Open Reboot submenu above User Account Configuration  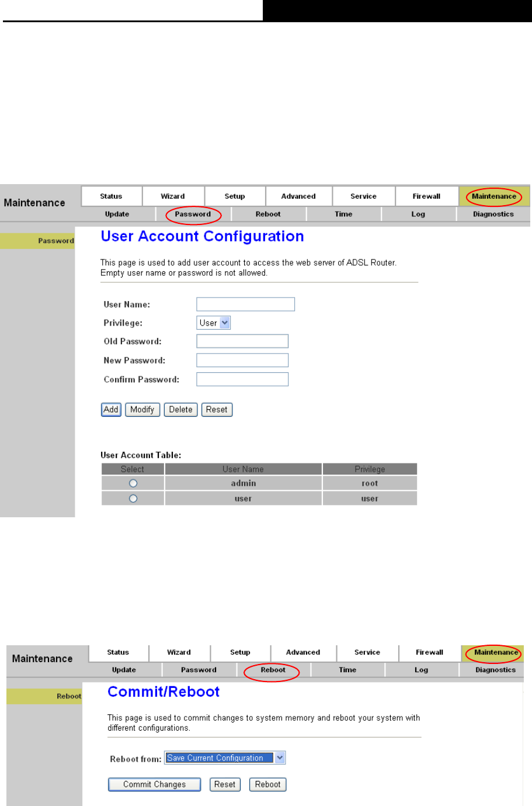pos(268,214)
